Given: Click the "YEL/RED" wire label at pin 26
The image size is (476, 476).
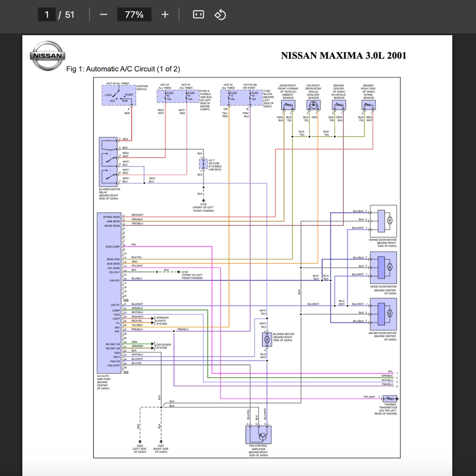Looking at the screenshot, I should pyautogui.click(x=137, y=325).
